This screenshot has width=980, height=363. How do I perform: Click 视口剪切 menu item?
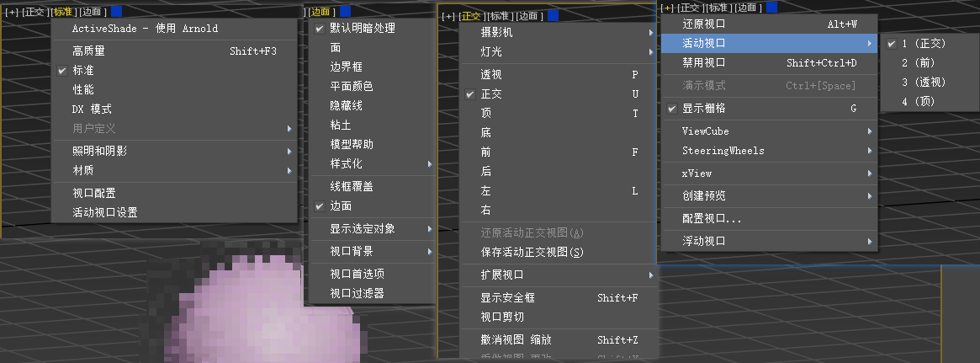click(x=558, y=318)
